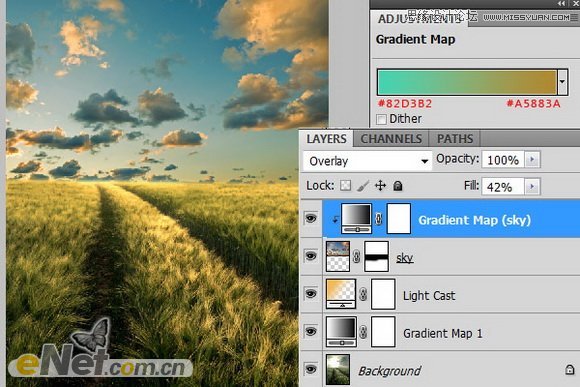The image size is (580, 387).
Task: Click the Background layer lock icon
Action: click(x=570, y=370)
